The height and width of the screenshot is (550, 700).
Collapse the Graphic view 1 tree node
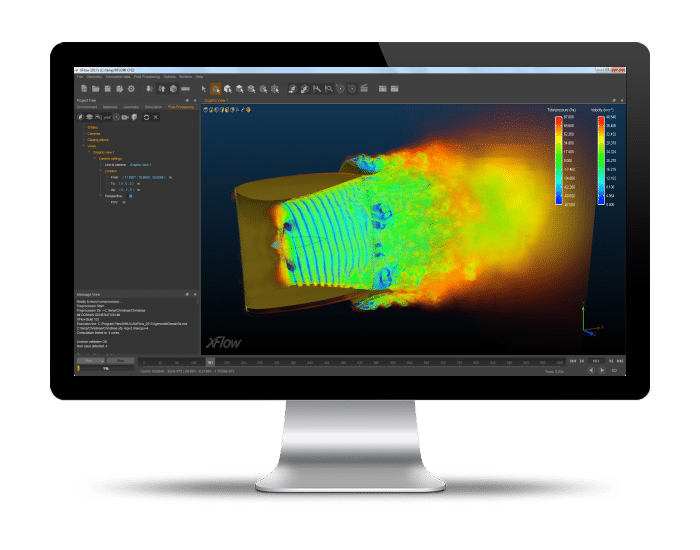[89, 152]
